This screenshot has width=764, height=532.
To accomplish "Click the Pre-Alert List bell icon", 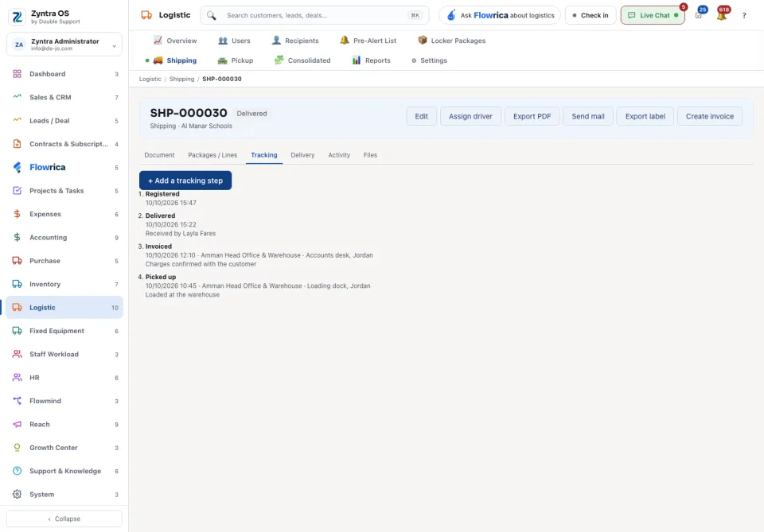I will 345,41.
